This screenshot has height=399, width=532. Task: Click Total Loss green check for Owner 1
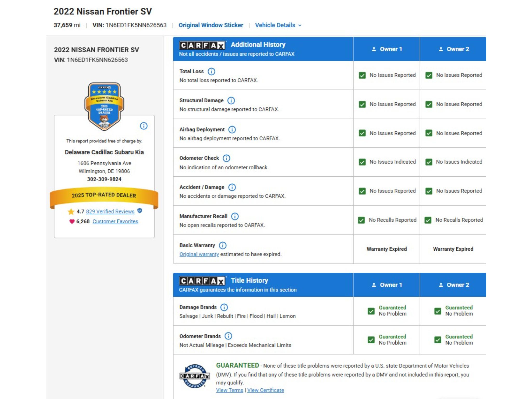pyautogui.click(x=362, y=75)
